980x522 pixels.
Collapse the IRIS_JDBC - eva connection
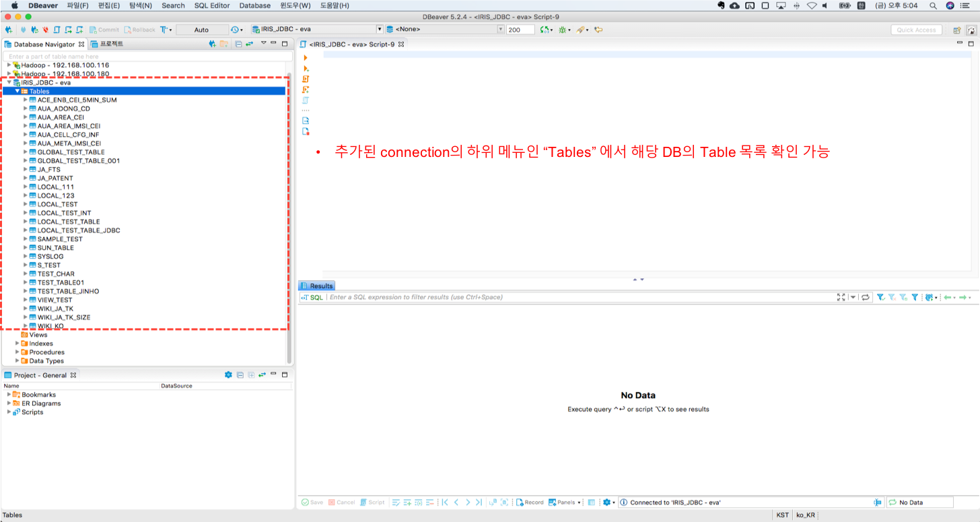pos(9,82)
